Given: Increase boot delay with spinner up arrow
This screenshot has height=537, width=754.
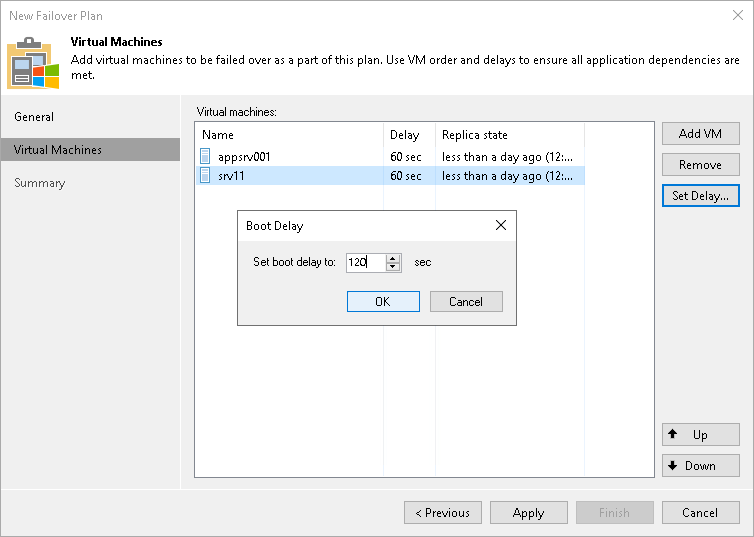Looking at the screenshot, I should click(393, 257).
